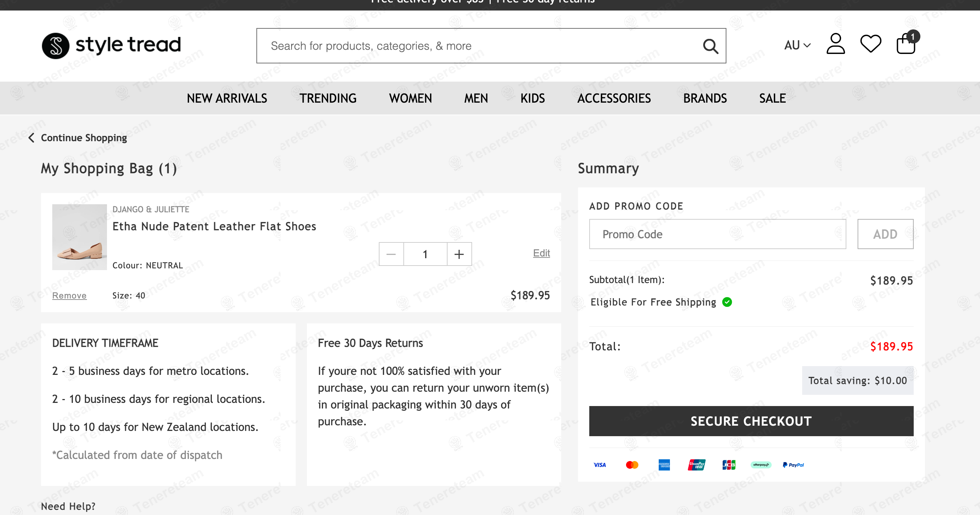Open the SALE menu
This screenshot has height=515, width=980.
coord(772,98)
